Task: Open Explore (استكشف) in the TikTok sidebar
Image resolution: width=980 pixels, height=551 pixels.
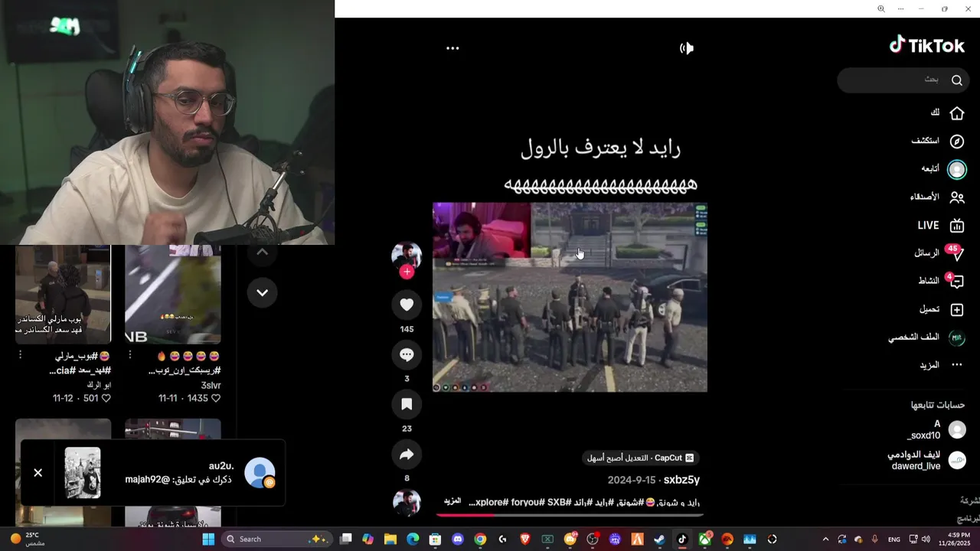Action: coord(956,142)
